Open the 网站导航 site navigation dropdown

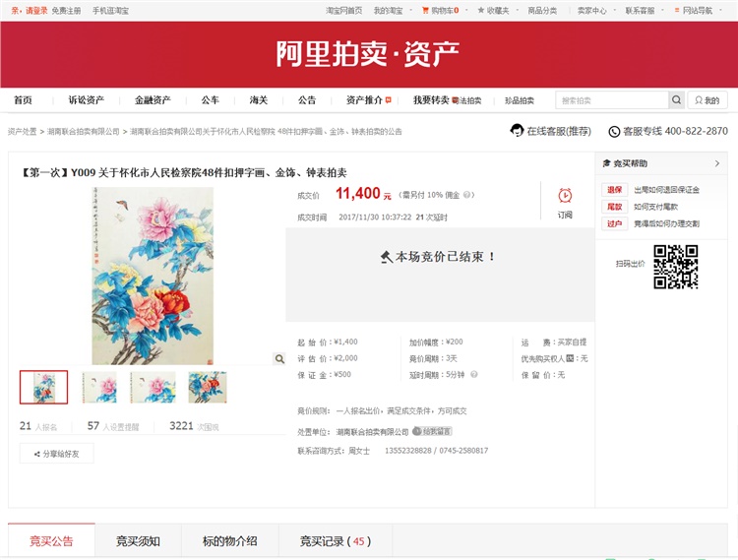pos(698,11)
